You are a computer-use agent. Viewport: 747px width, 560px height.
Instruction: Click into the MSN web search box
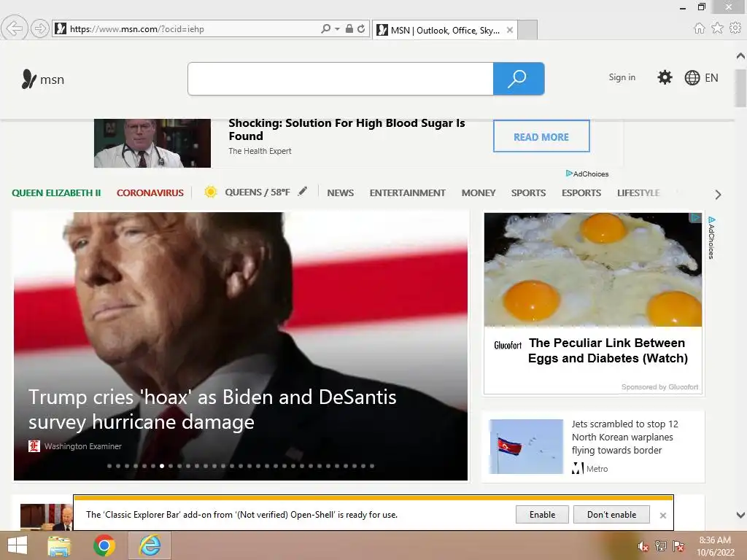[x=341, y=79]
